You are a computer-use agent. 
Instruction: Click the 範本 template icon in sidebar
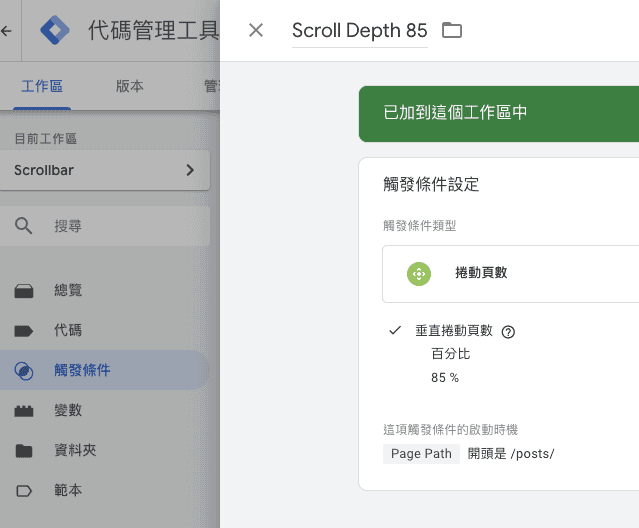24,490
